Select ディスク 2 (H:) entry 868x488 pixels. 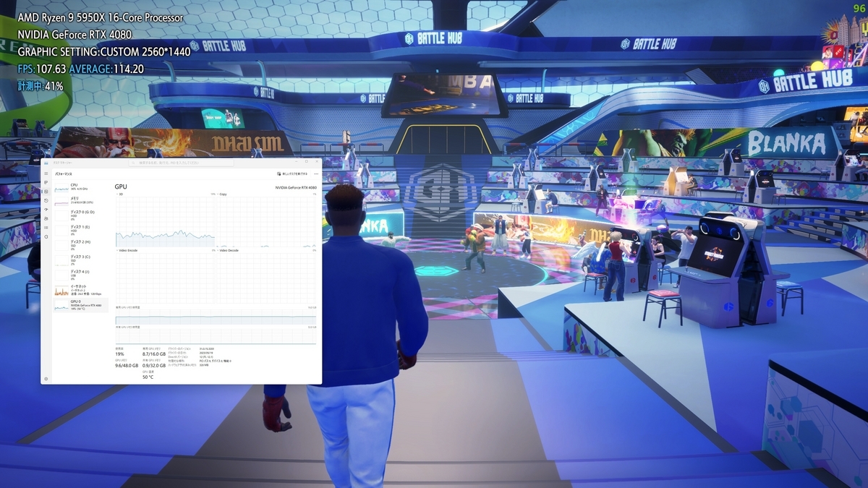(x=81, y=244)
